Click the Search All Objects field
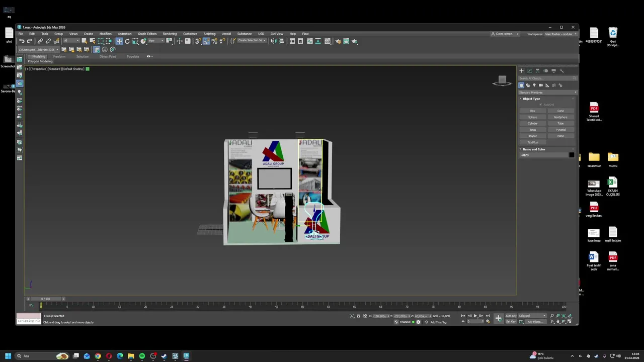Viewport: 644px width, 362px height. (547, 78)
